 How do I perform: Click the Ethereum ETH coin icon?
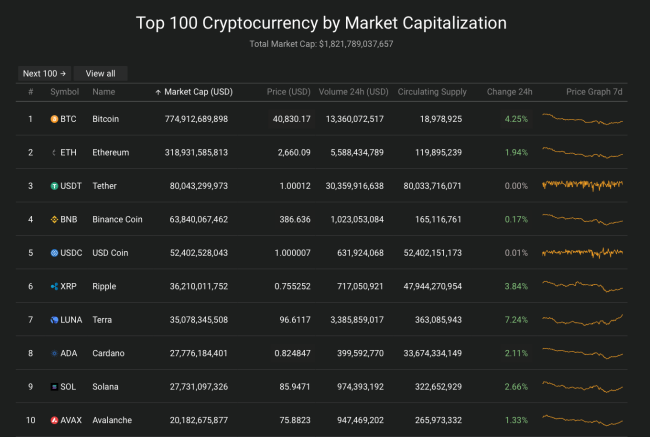click(x=54, y=153)
